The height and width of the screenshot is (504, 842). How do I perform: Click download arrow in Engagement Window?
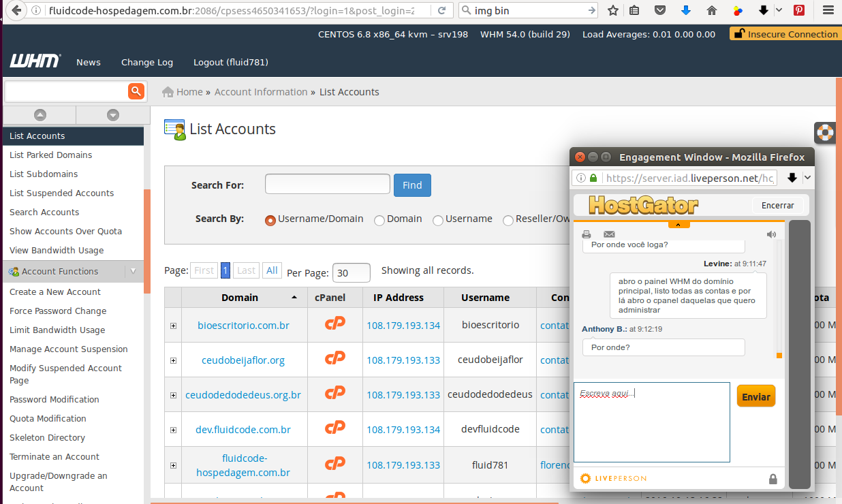(x=792, y=178)
